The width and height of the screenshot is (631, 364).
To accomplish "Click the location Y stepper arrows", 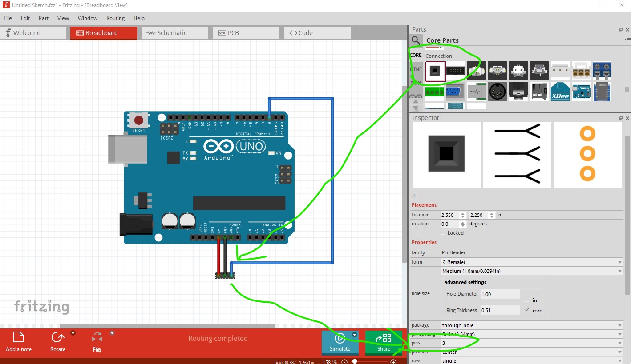I will click(492, 215).
